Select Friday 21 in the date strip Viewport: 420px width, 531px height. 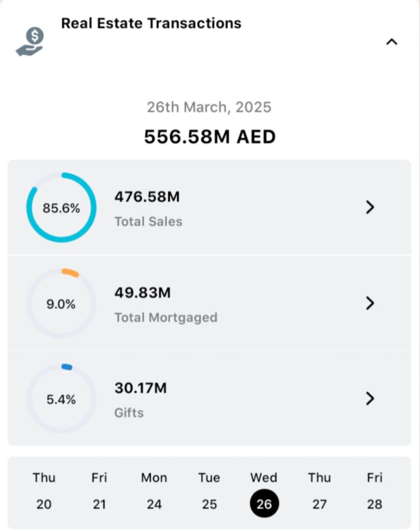tap(99, 491)
